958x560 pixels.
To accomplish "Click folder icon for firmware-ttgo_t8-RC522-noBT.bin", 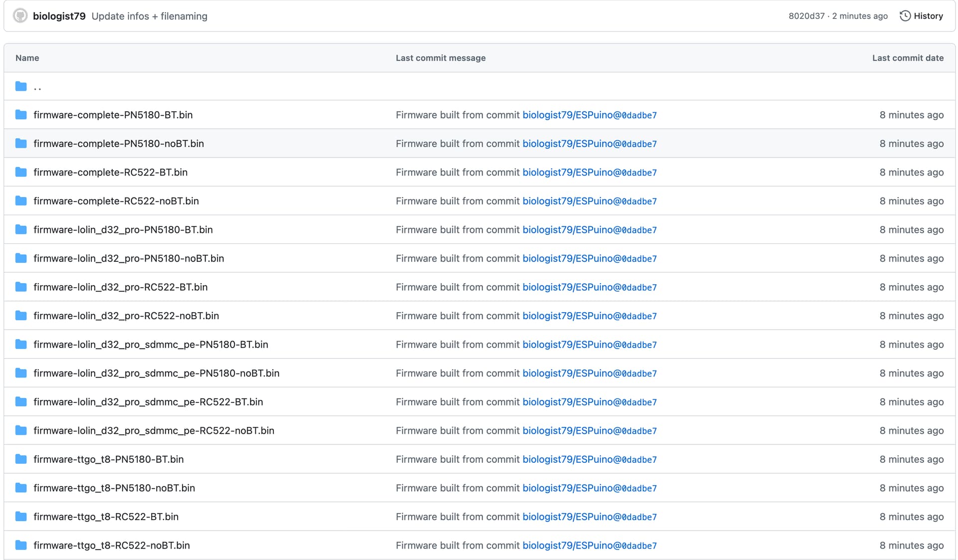I will coord(21,546).
